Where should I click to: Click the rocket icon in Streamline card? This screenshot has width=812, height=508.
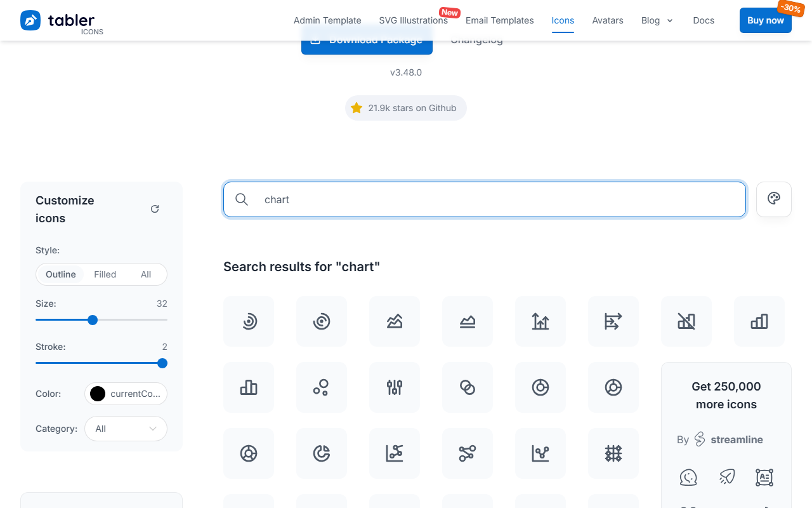(x=726, y=477)
